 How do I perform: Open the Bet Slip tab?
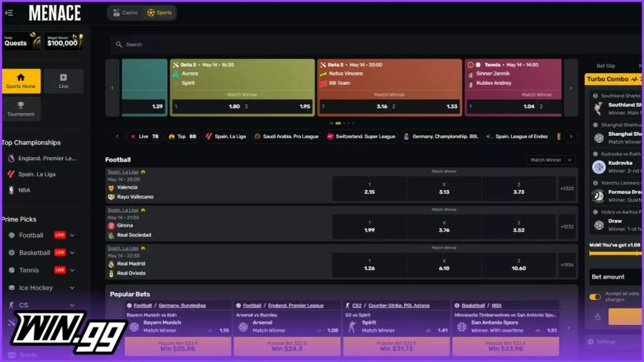(606, 65)
